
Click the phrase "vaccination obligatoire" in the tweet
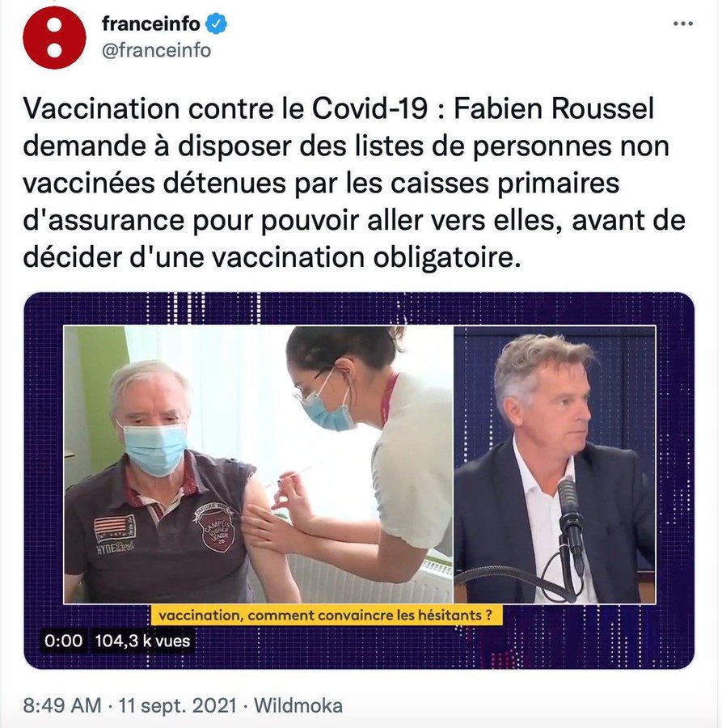[363, 257]
